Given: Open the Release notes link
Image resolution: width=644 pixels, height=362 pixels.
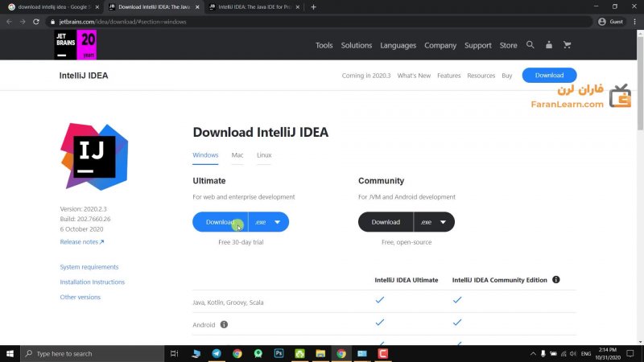Looking at the screenshot, I should [x=82, y=242].
